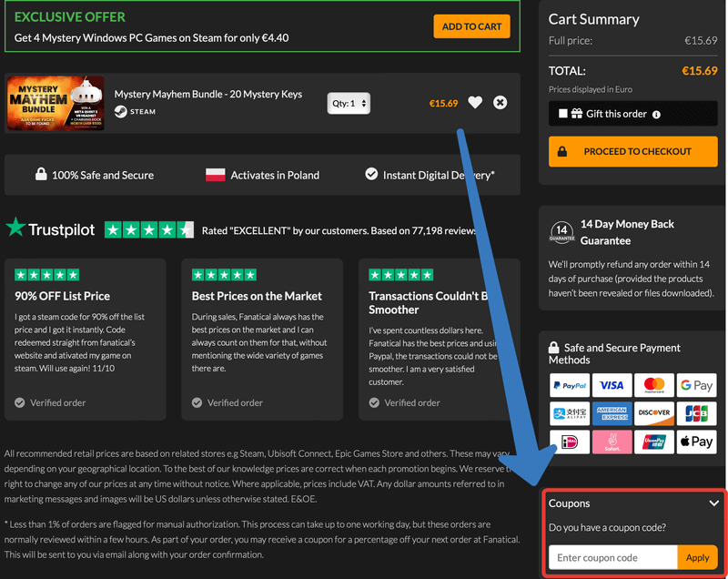Click the Poland flag icon
Image resolution: width=728 pixels, height=579 pixels.
pyautogui.click(x=216, y=175)
